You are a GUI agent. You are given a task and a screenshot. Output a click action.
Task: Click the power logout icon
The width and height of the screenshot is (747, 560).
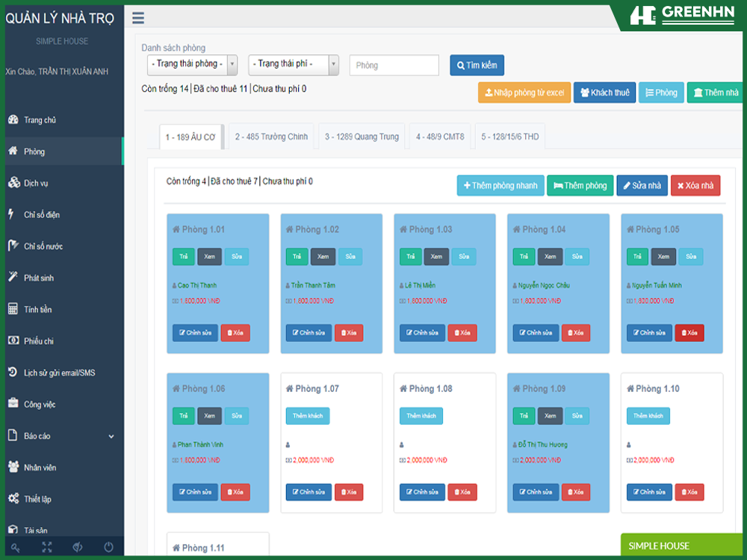(x=108, y=547)
